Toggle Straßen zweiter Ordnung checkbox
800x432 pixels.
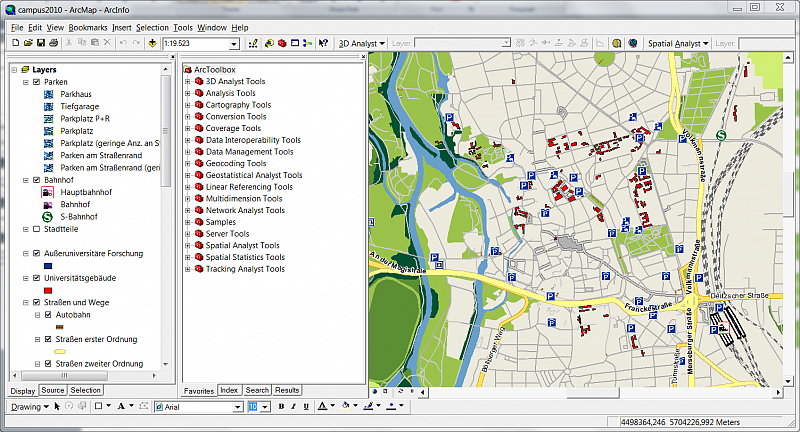pos(48,364)
